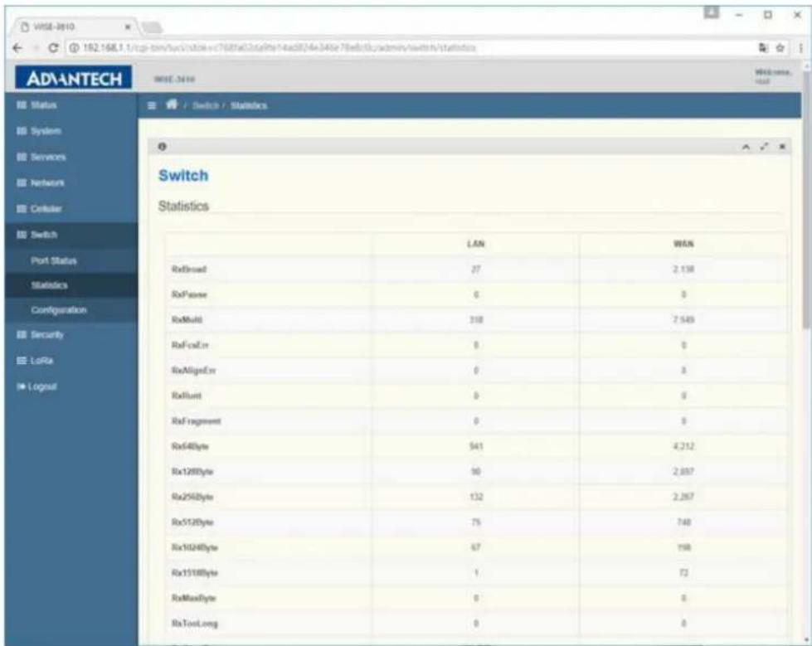Screen dimensions: 812x646
Task: Click the info icon on panel header
Action: tap(162, 147)
